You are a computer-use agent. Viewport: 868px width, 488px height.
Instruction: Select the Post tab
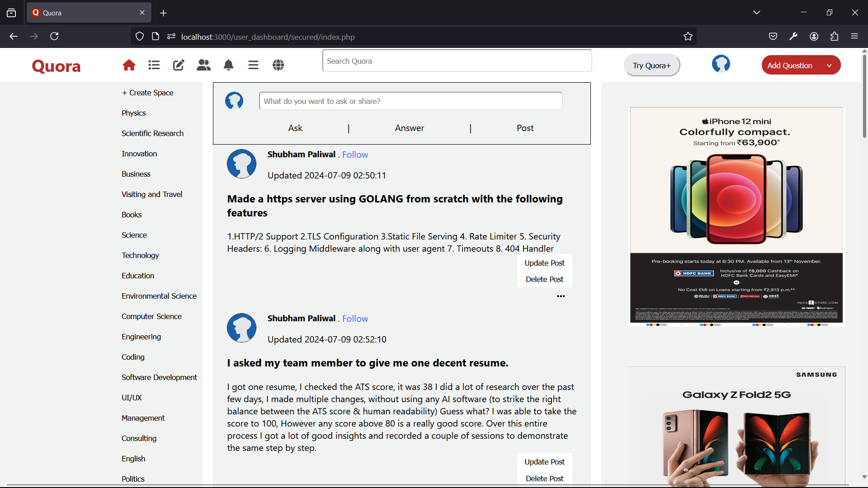(525, 128)
